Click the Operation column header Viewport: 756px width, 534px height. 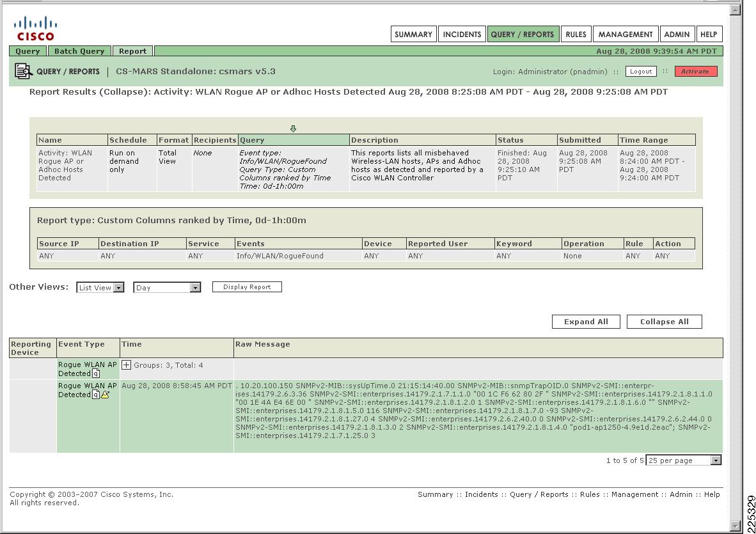pos(592,244)
